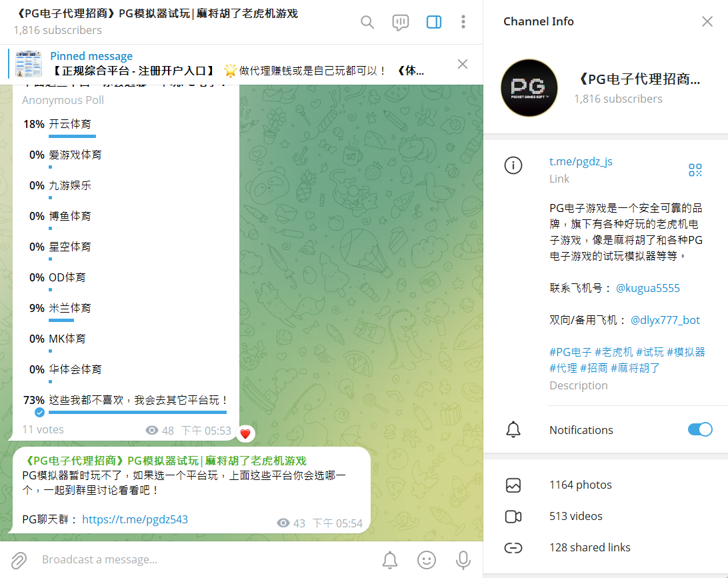Click the shared links chain icon
The height and width of the screenshot is (578, 728).
[x=513, y=548]
